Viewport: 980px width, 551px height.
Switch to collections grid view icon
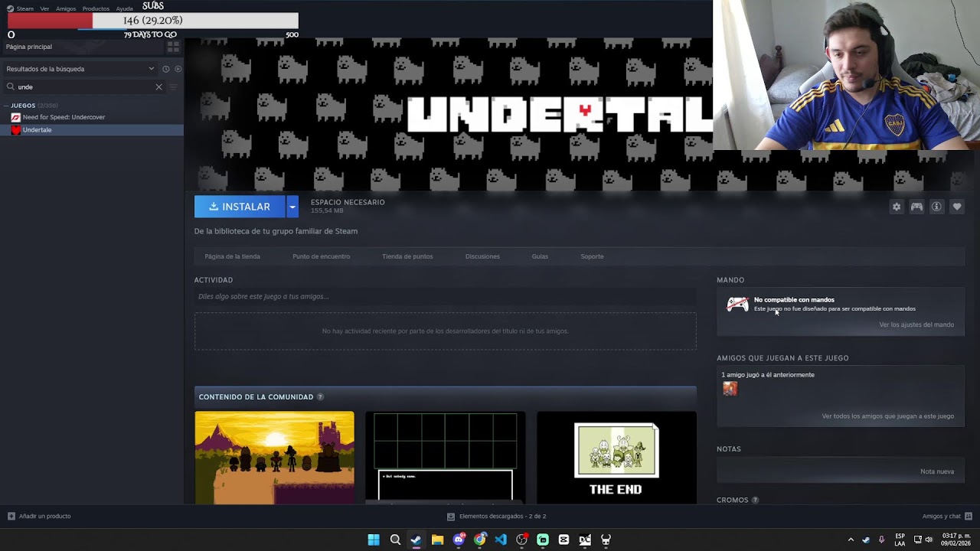[173, 47]
